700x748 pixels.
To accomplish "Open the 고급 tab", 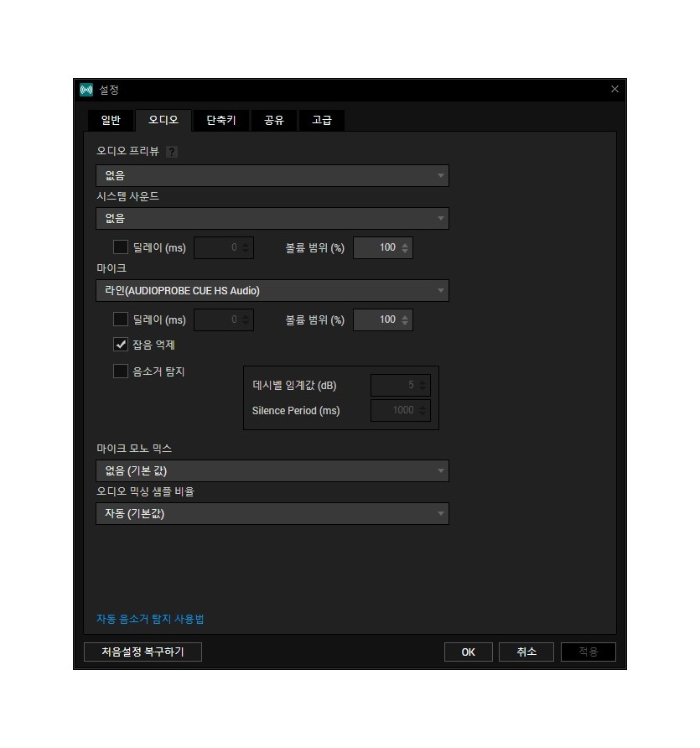I will click(322, 120).
